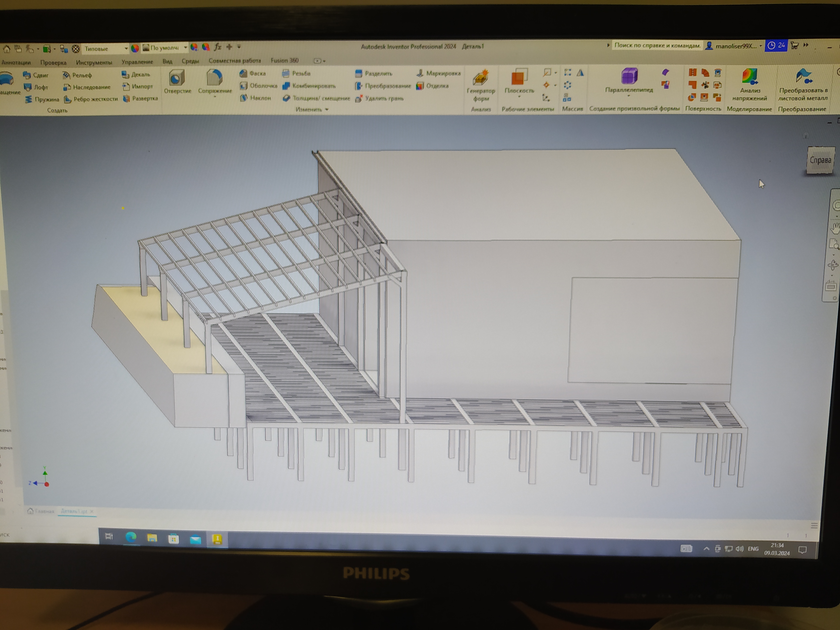Open the Совместная работа tab

235,60
